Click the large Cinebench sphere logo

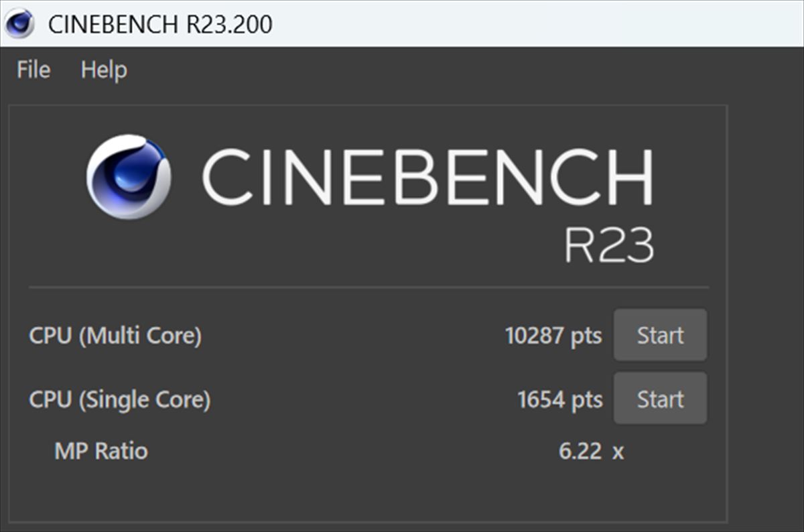point(129,177)
